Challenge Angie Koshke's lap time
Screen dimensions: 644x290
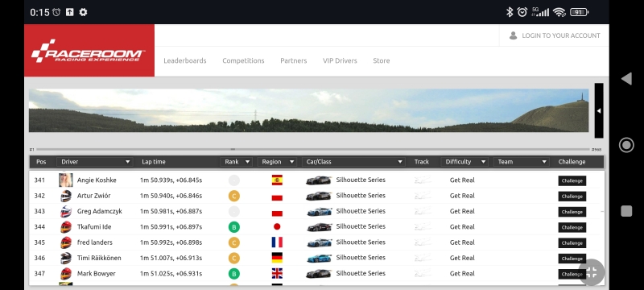[x=572, y=180]
